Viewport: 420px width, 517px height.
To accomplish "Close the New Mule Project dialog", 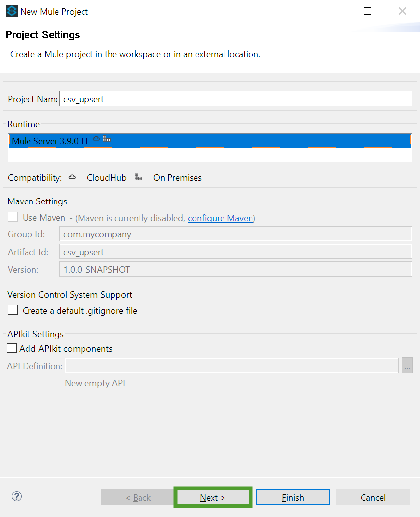I will [402, 11].
